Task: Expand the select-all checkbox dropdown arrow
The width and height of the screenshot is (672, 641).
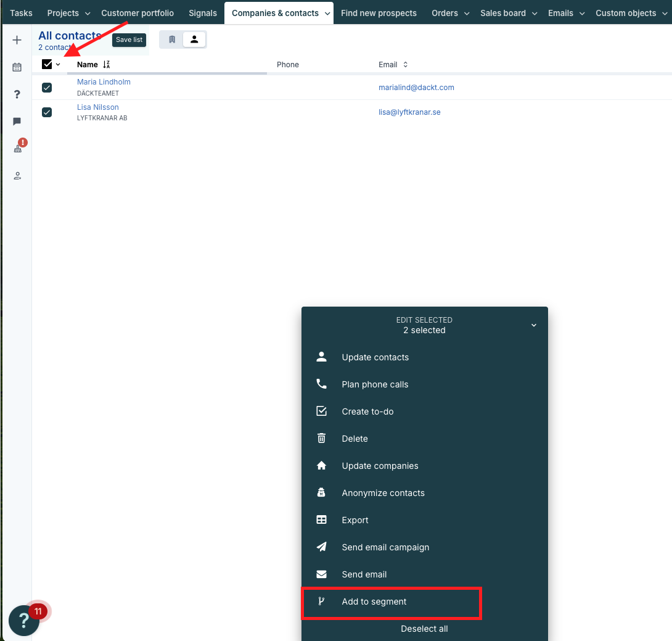Action: [58, 64]
